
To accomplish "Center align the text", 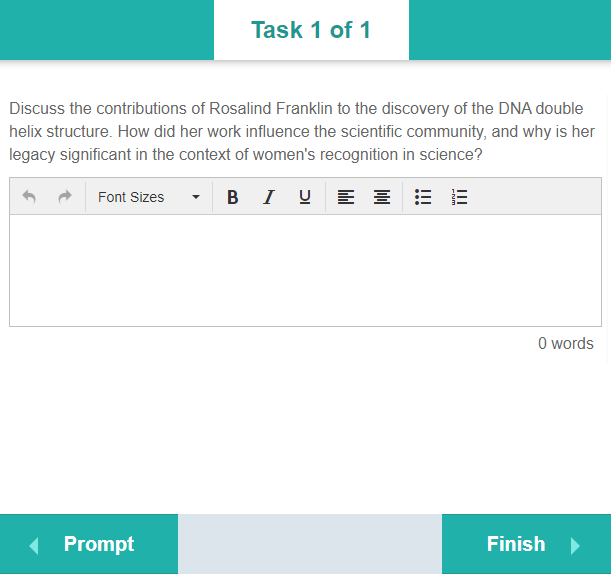I will 382,197.
